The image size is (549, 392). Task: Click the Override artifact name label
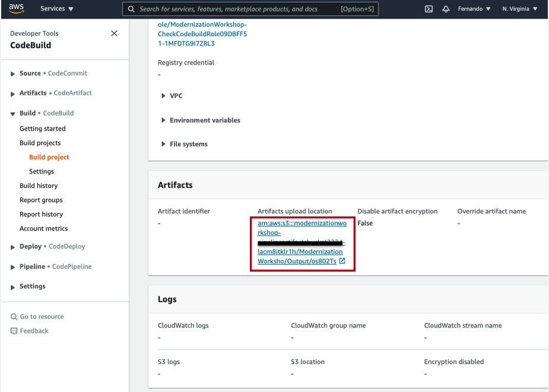tap(491, 211)
